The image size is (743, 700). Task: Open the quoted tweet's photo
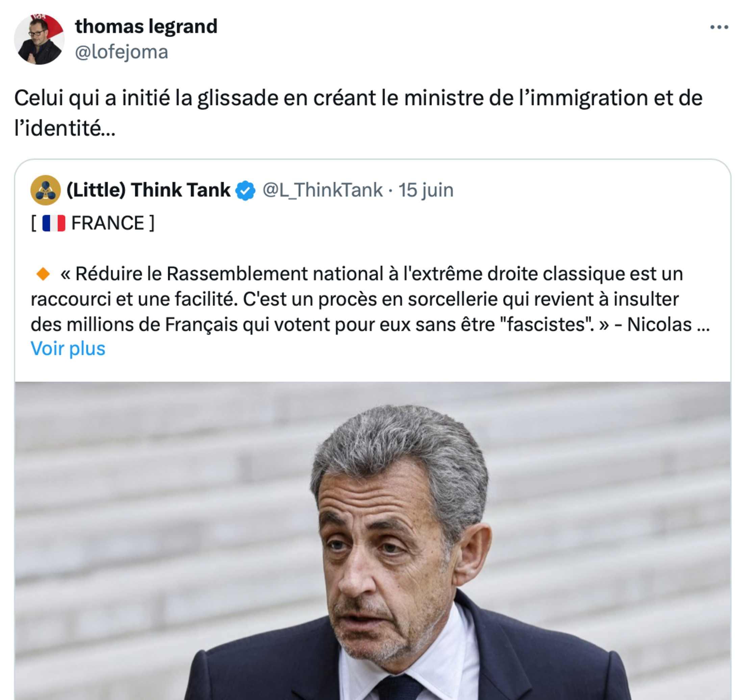(373, 540)
